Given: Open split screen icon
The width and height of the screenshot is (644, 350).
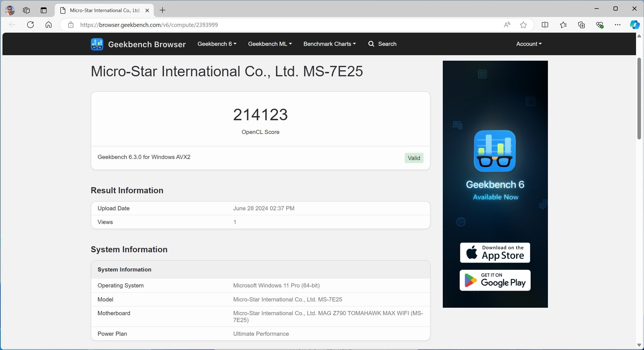Looking at the screenshot, I should pos(545,25).
